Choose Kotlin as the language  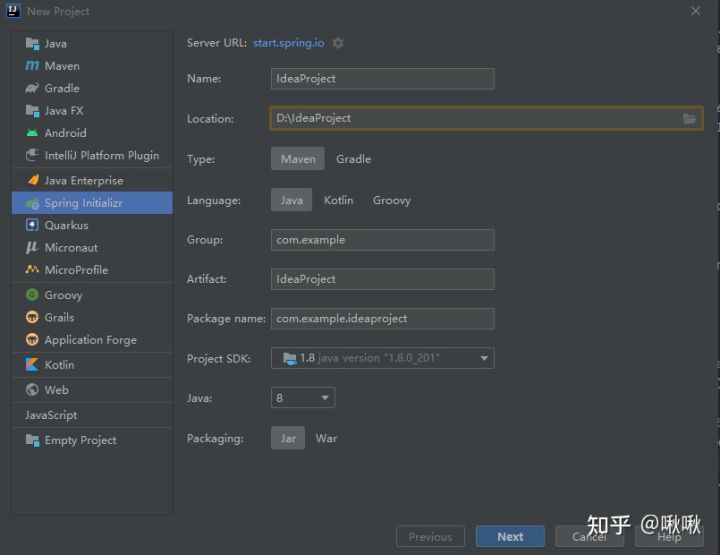338,200
